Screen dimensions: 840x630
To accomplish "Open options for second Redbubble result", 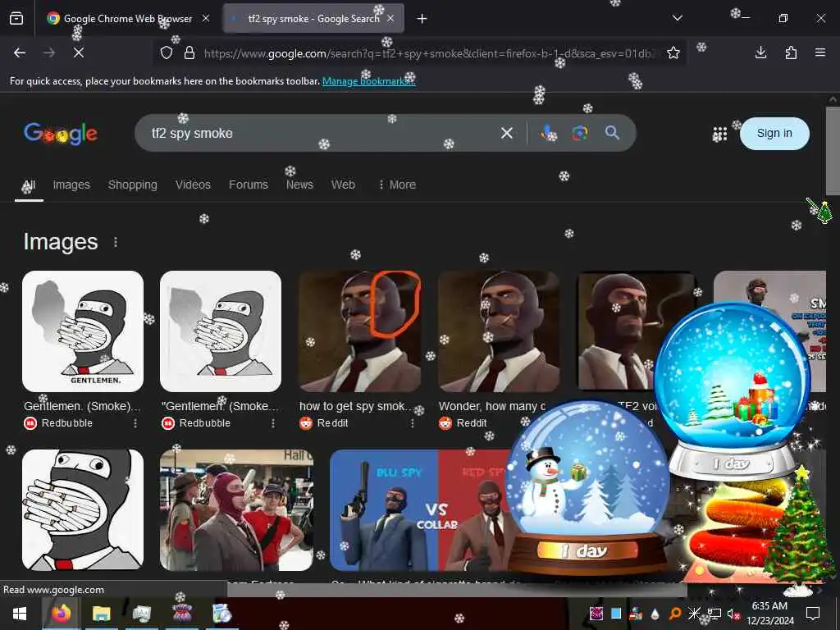I will (272, 423).
